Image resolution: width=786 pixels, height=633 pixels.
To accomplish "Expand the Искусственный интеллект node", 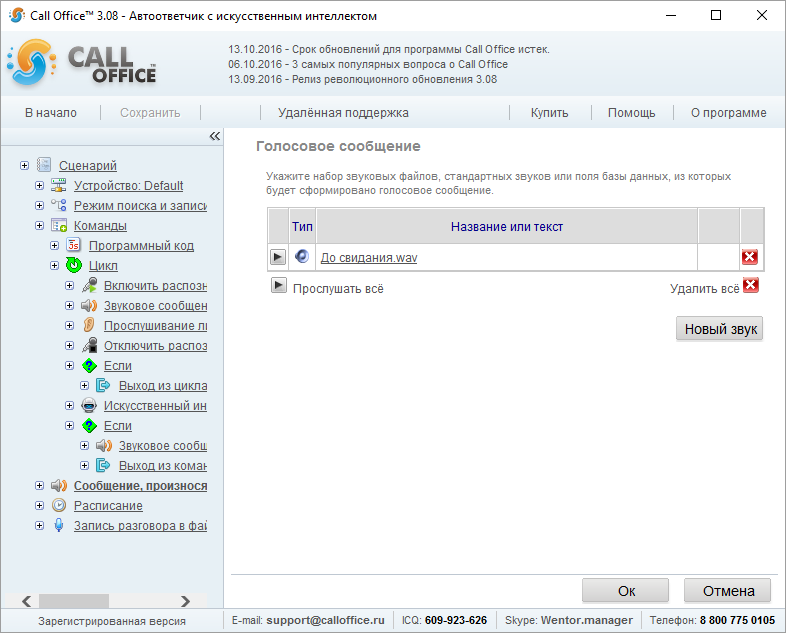I will click(69, 405).
